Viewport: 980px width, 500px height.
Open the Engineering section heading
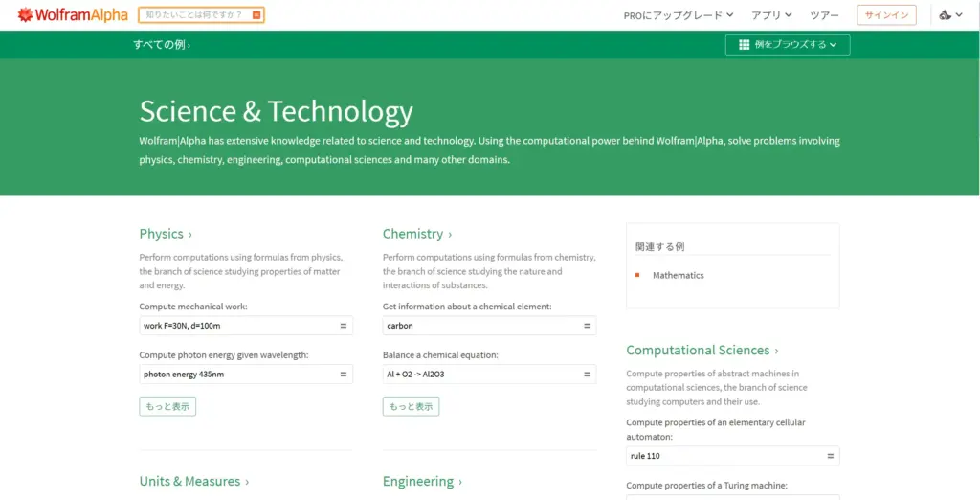point(422,481)
